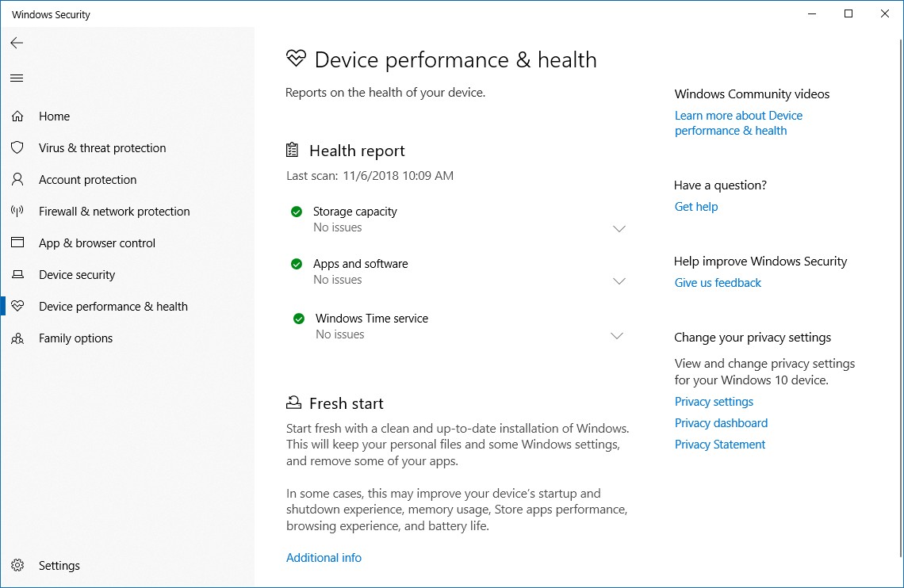Open the Privacy Statement link
This screenshot has width=904, height=588.
(x=719, y=444)
